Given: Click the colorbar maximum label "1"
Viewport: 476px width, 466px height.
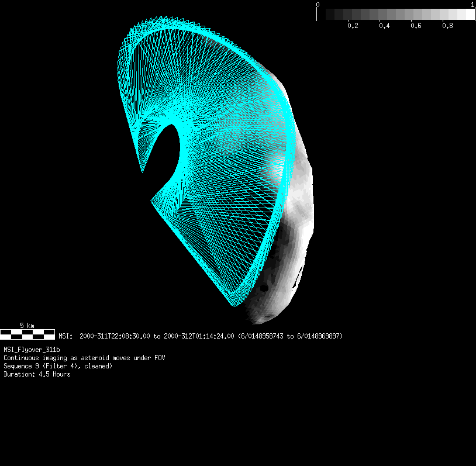Looking at the screenshot, I should [x=472, y=4].
